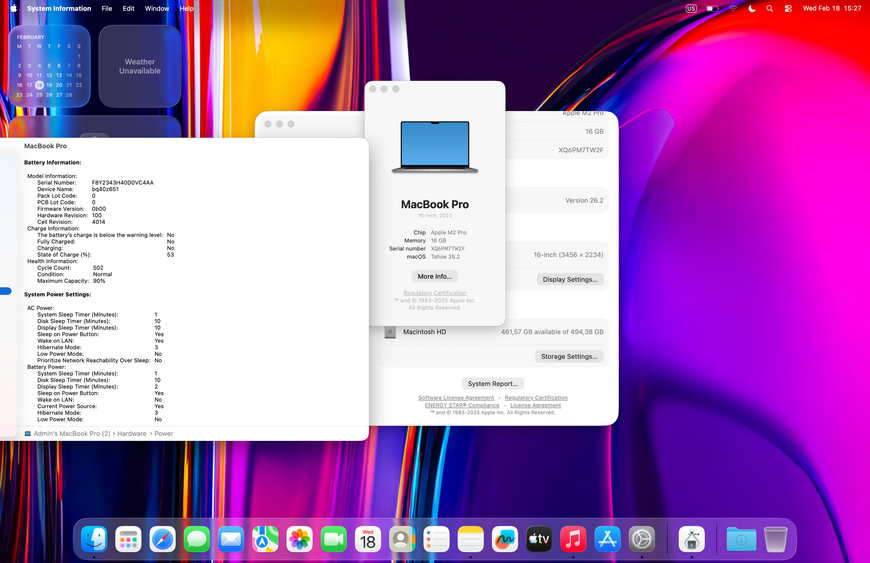Click the Weather Unavailable widget

[140, 66]
